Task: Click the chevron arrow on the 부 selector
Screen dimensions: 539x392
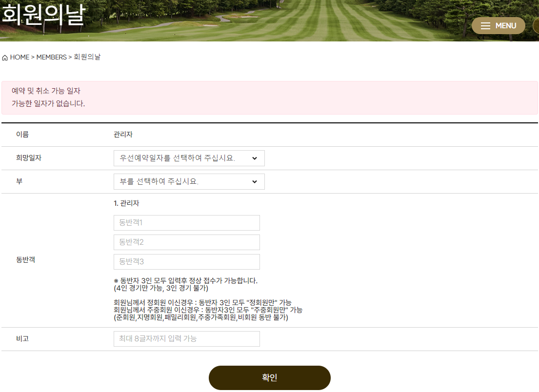Action: point(255,182)
